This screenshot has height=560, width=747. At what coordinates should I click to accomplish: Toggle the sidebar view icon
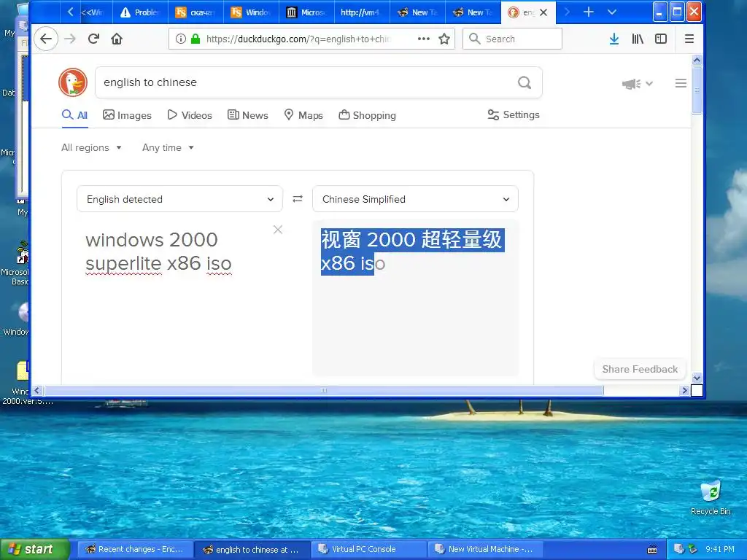click(661, 39)
